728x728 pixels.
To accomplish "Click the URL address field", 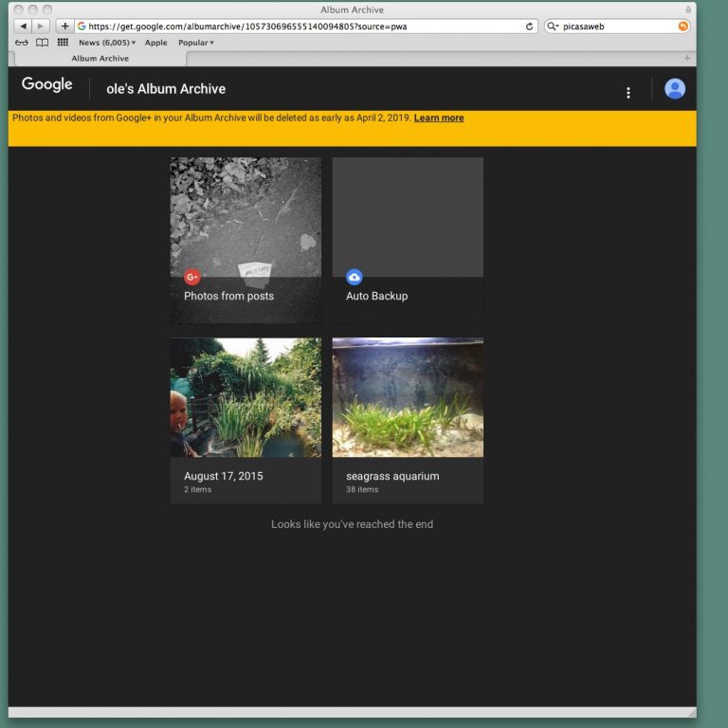I will click(303, 27).
